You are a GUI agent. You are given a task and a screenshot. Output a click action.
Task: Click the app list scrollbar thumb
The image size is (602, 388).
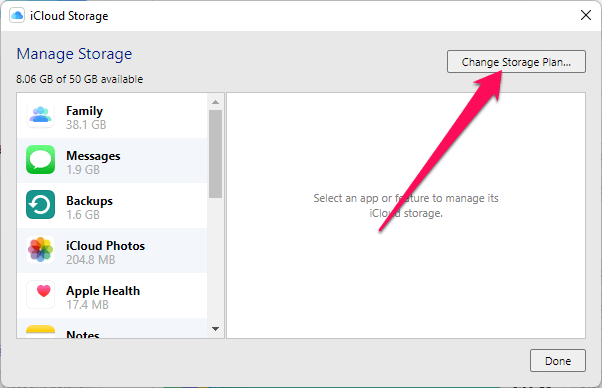(x=215, y=154)
